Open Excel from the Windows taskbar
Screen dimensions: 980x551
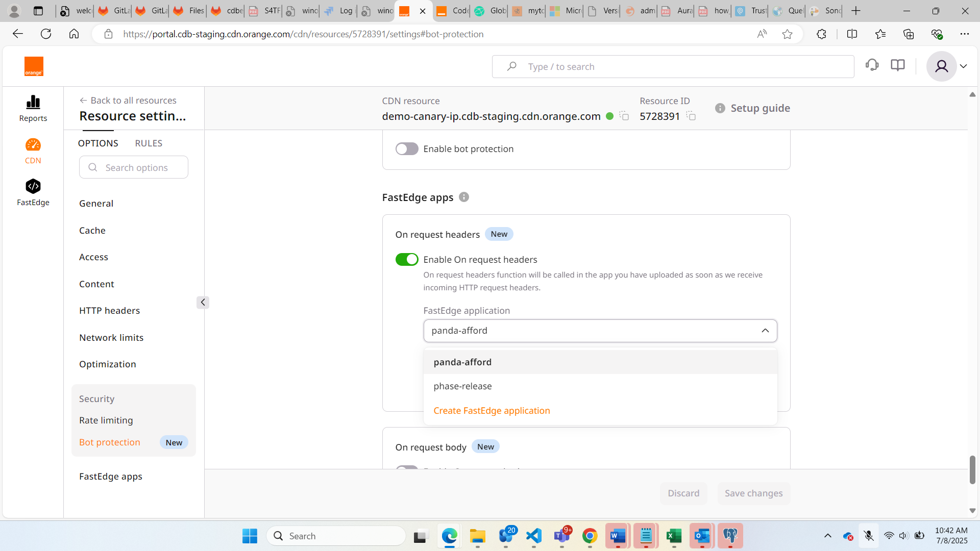[x=674, y=536]
